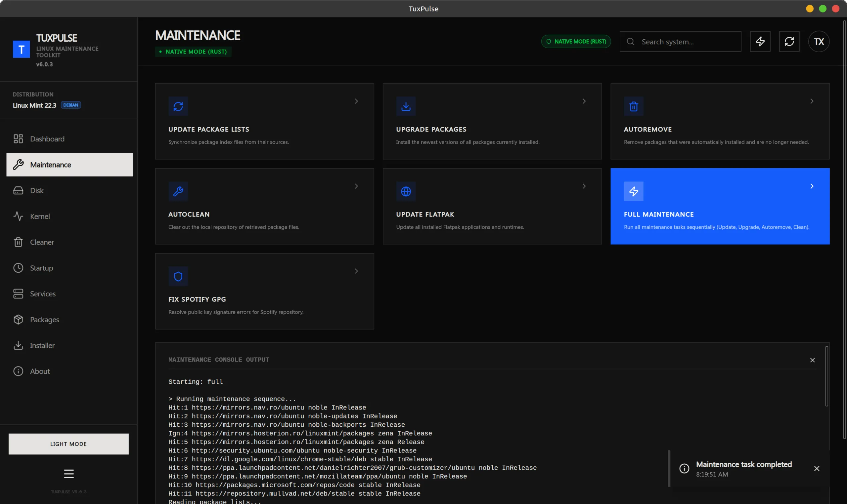Expand the Full Maintenance card chevron
847x504 pixels.
tap(812, 186)
